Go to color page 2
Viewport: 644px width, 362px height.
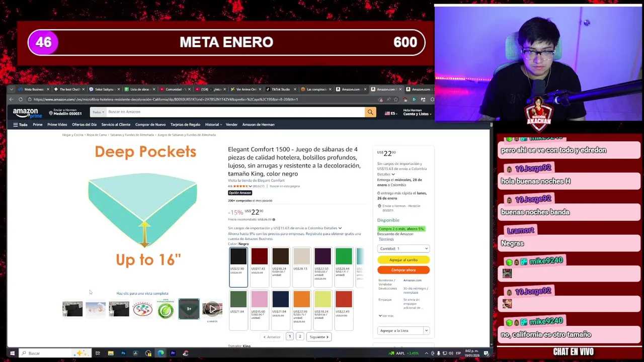tap(300, 337)
